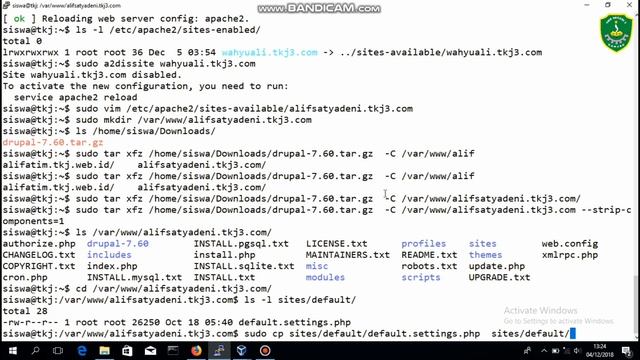Open network status tray icon
Image resolution: width=640 pixels, height=360 pixels.
coord(566,351)
